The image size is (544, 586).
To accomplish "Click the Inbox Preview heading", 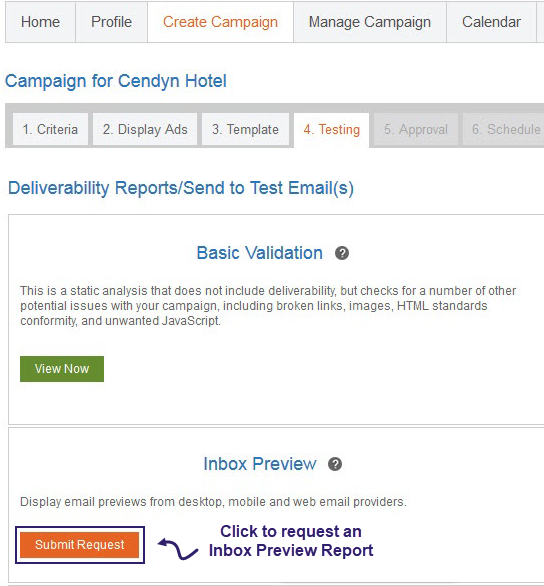I will tap(260, 464).
